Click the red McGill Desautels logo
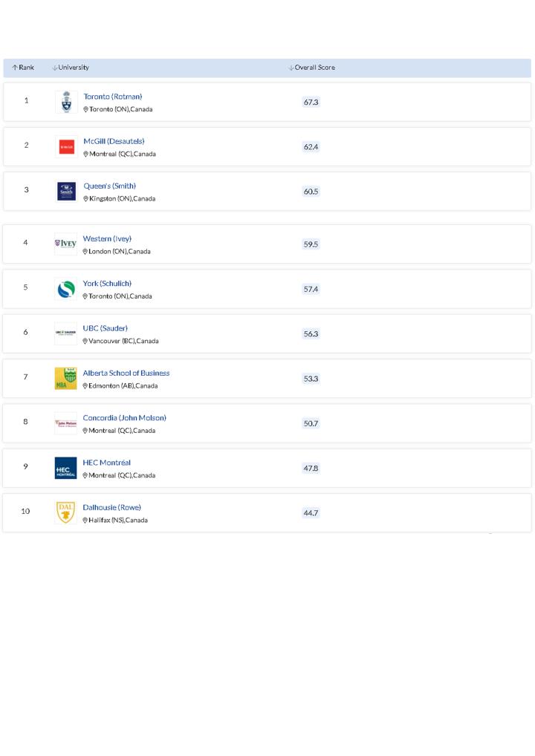The image size is (535, 756). [66, 147]
